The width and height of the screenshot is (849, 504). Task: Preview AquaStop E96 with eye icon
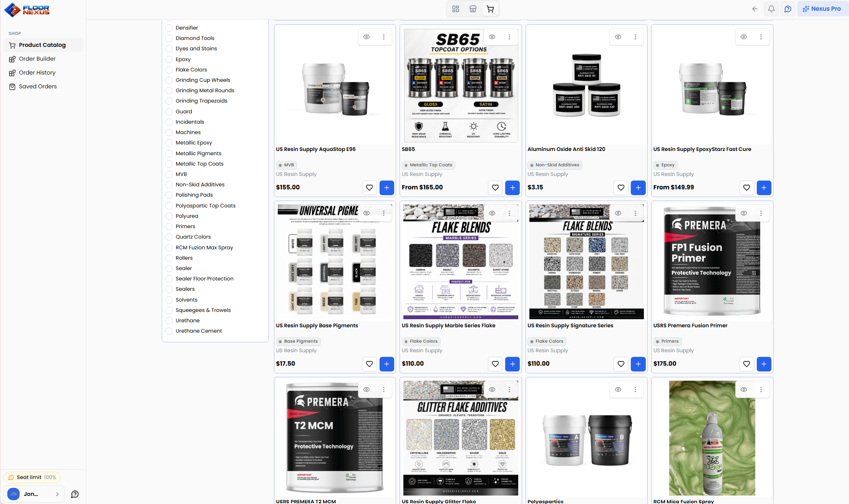click(366, 37)
